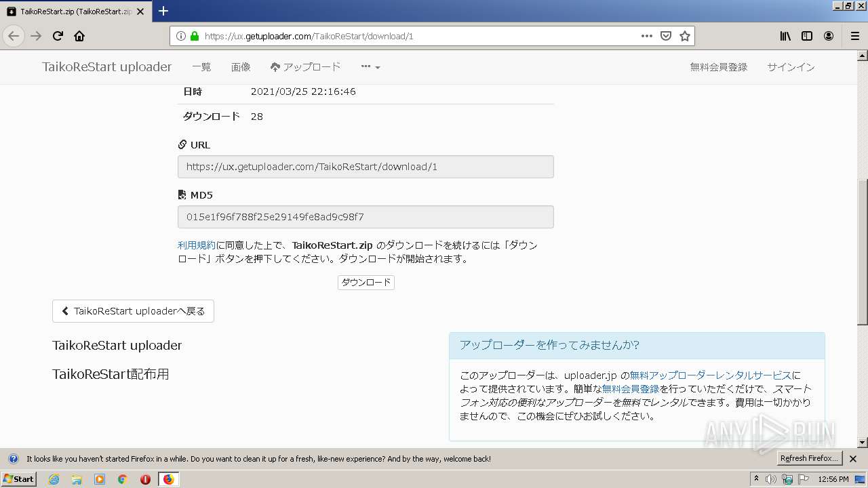Select the TaikoReStart.zip browser tab
Image resolution: width=868 pixels, height=488 pixels.
tap(75, 12)
